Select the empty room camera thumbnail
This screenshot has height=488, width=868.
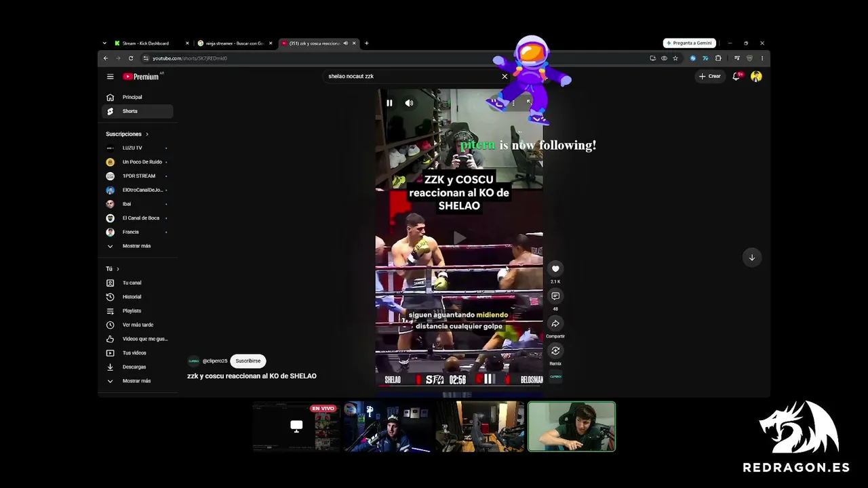tap(480, 426)
